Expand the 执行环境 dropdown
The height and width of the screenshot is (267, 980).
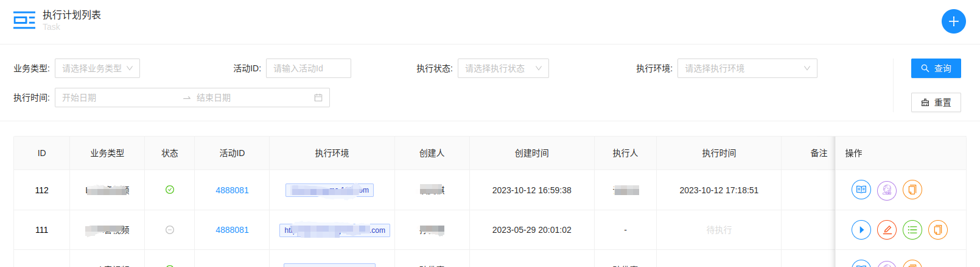click(747, 68)
